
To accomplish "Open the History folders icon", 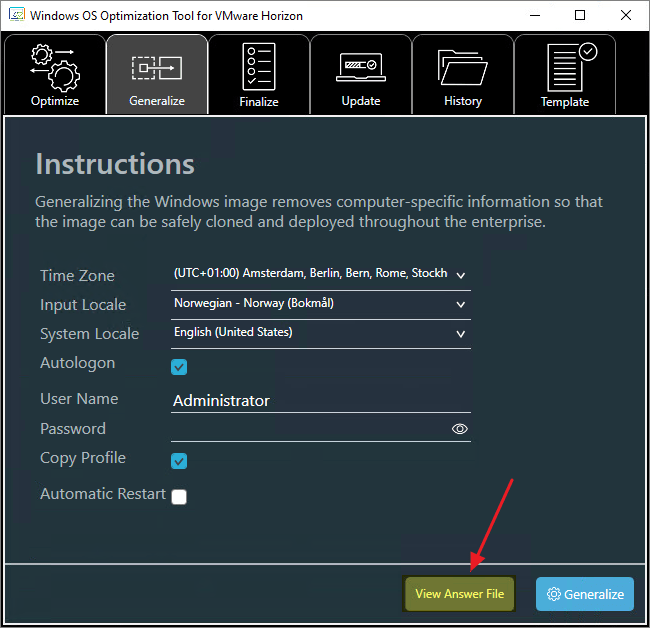I will [x=463, y=67].
